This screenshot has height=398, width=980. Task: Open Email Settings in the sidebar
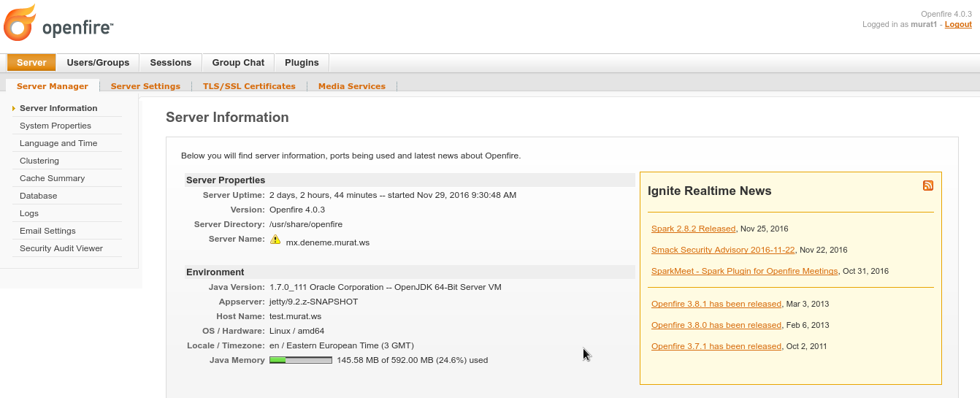coord(47,231)
